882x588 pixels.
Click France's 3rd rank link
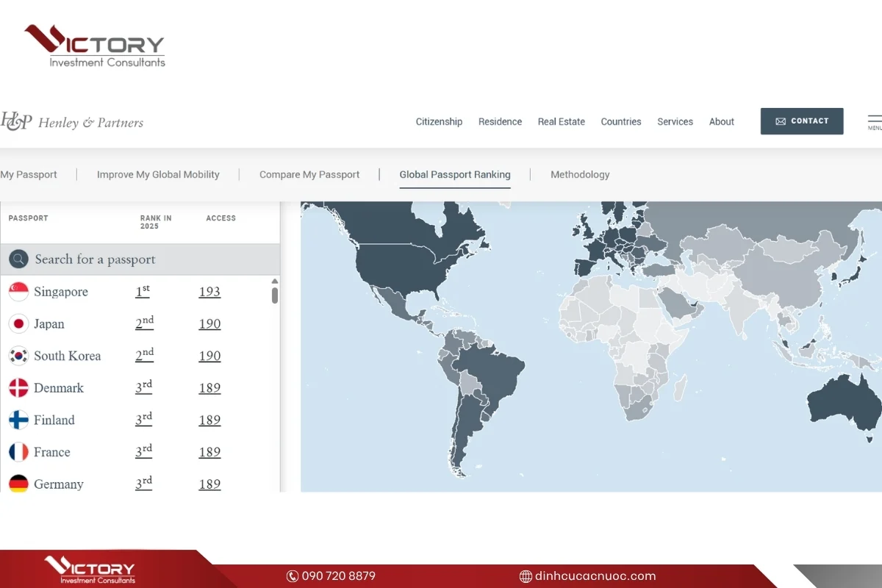tap(144, 451)
